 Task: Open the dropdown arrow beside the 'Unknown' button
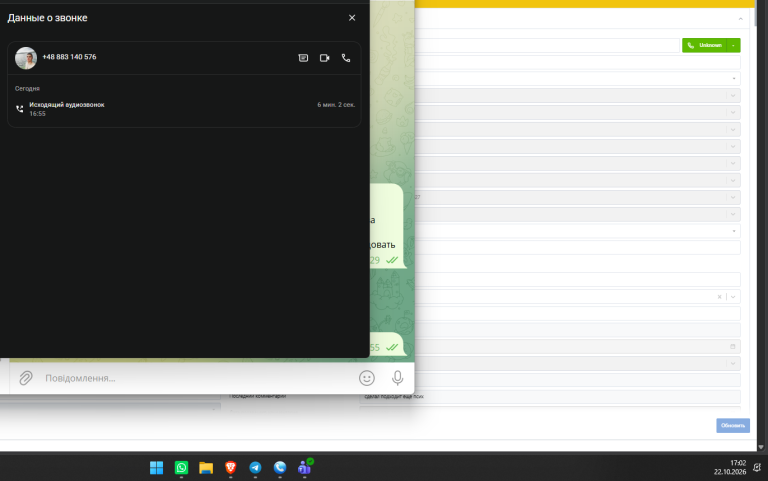pyautogui.click(x=733, y=45)
